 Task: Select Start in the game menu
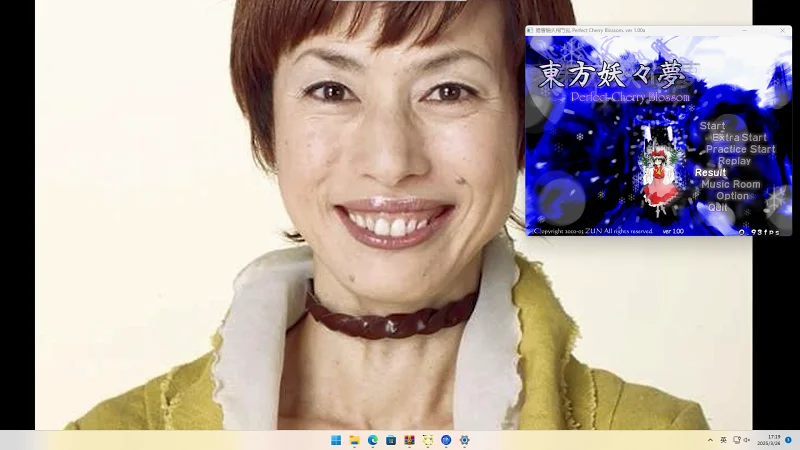coord(712,126)
